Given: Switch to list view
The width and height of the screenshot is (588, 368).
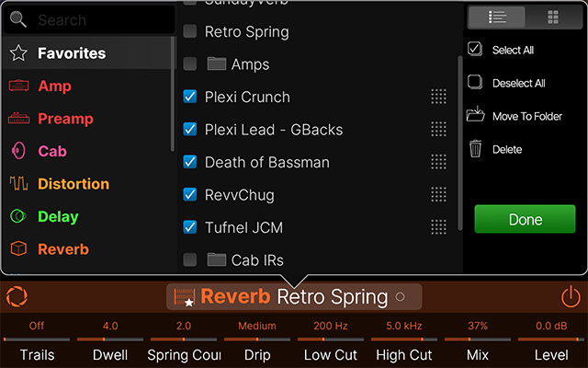Looking at the screenshot, I should (x=497, y=17).
